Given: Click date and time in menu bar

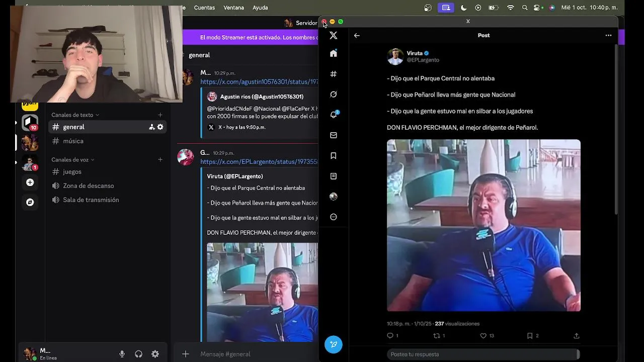Looking at the screenshot, I should pos(590,8).
